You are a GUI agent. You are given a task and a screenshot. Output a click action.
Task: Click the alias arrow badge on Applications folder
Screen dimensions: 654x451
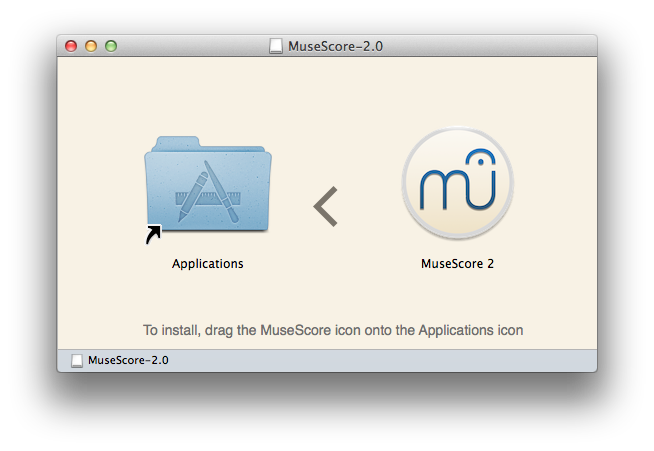tap(153, 235)
